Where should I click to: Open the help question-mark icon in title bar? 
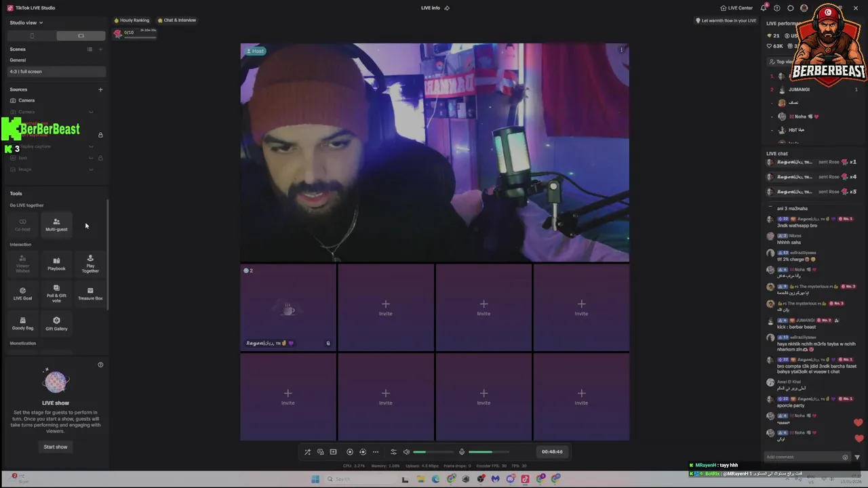pyautogui.click(x=777, y=8)
